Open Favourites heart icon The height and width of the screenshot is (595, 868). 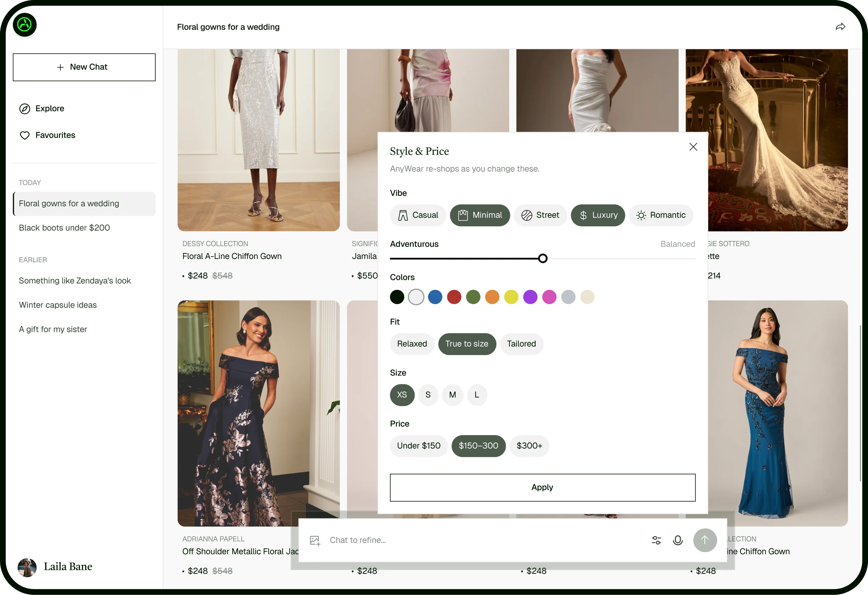pos(25,135)
